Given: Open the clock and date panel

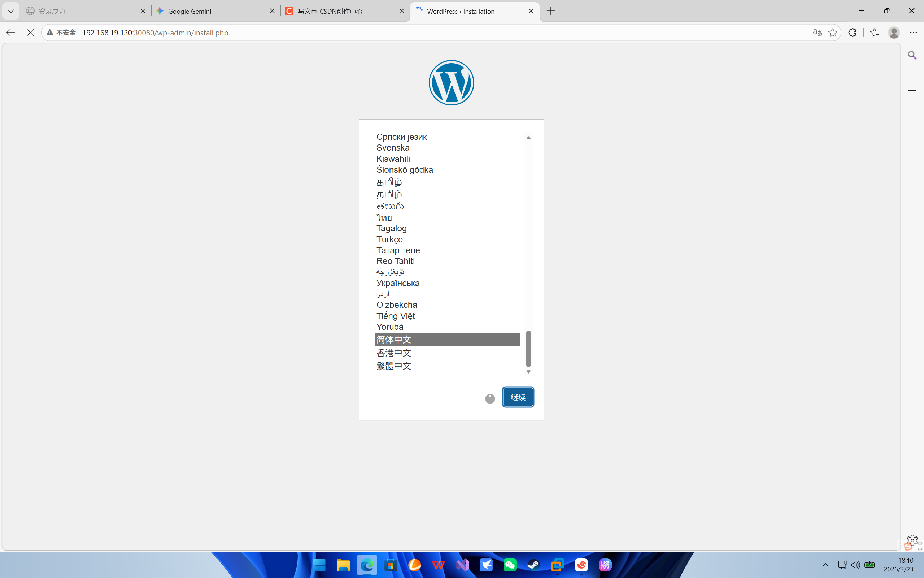Looking at the screenshot, I should (x=898, y=565).
